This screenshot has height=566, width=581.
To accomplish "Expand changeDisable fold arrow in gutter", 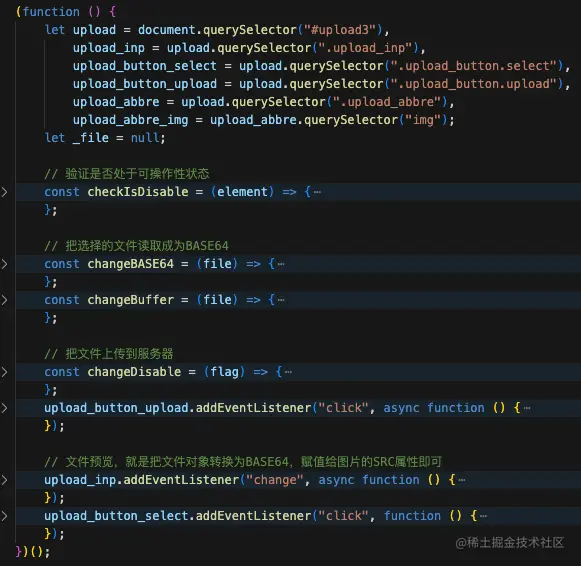I will coord(4,372).
